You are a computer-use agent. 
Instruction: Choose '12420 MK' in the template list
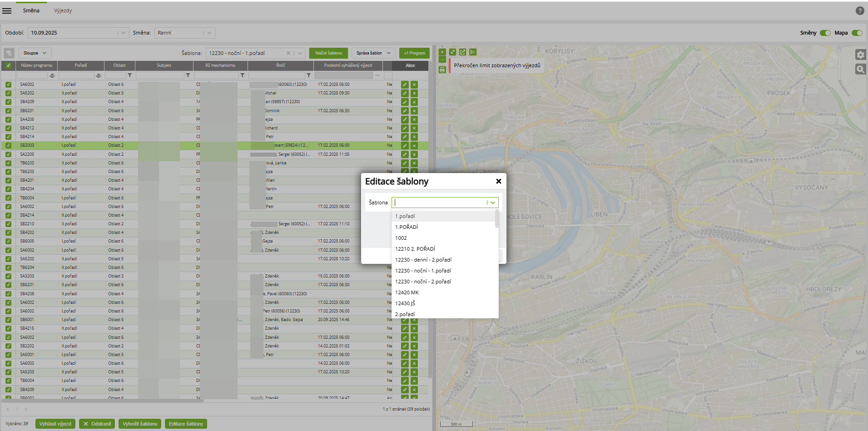(407, 292)
